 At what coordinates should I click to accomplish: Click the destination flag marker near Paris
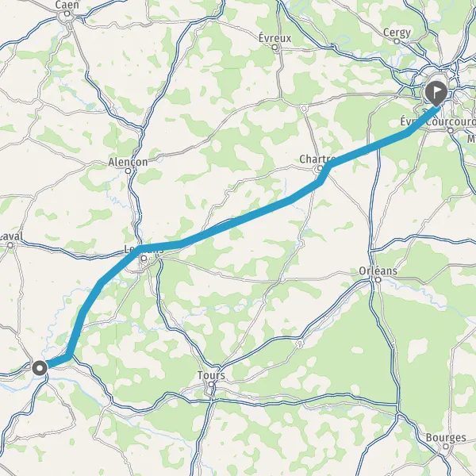tap(436, 94)
